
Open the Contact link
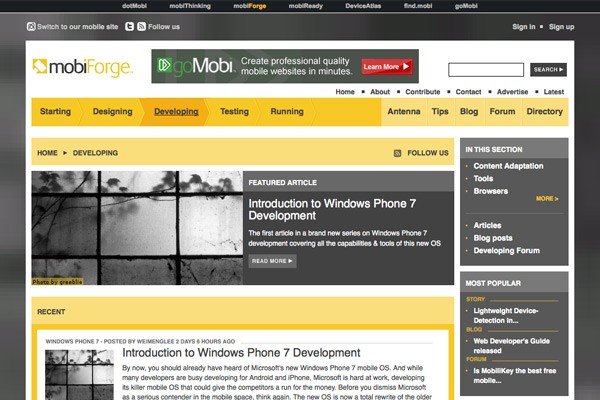(x=468, y=92)
